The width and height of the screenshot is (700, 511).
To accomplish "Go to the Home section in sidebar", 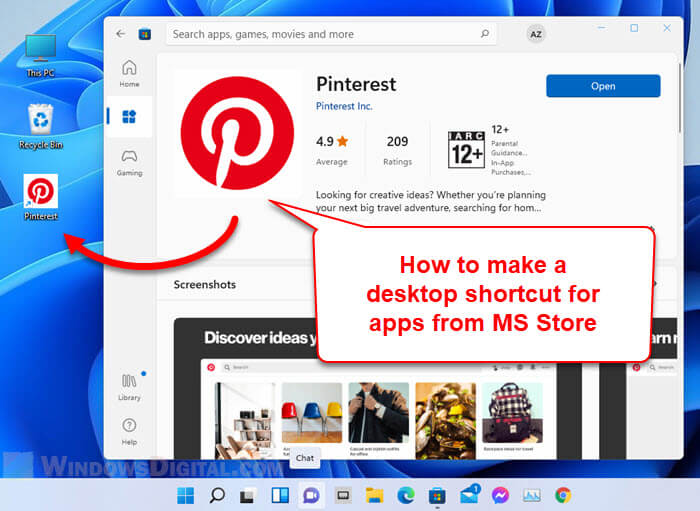I will 129,73.
